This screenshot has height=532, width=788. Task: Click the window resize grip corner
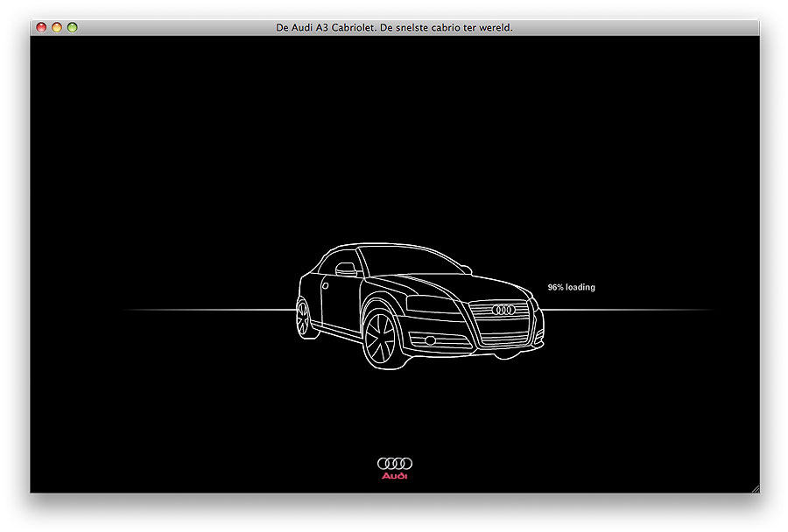point(756,489)
